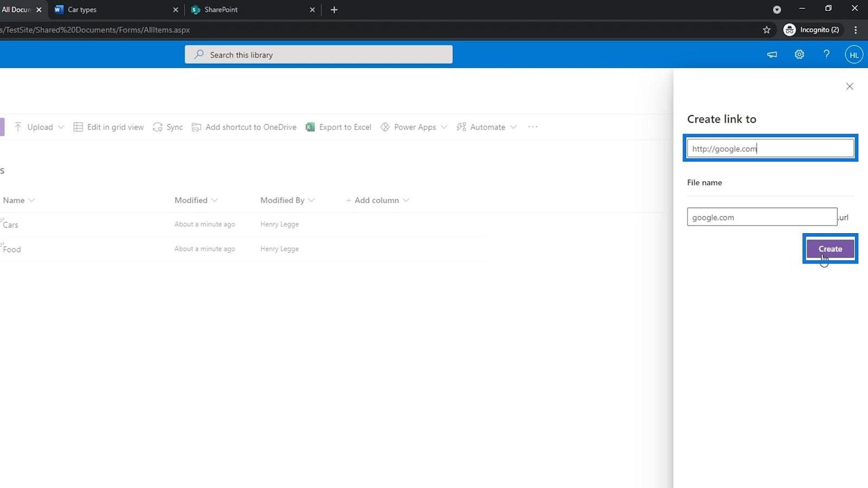
Task: Click the link URL input field
Action: [770, 149]
